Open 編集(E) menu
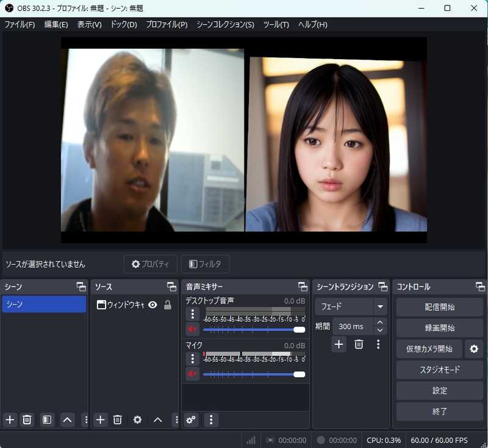488x448 pixels. (x=56, y=24)
